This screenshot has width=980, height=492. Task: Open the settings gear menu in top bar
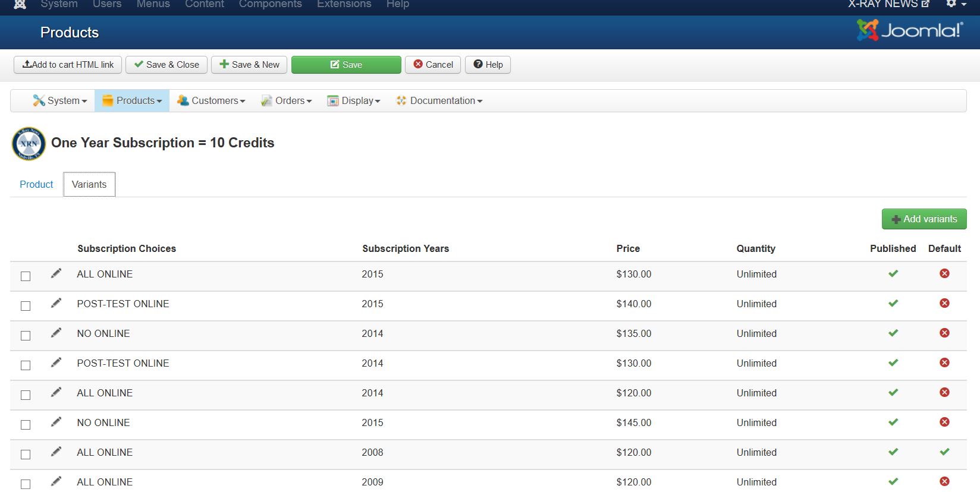(955, 4)
